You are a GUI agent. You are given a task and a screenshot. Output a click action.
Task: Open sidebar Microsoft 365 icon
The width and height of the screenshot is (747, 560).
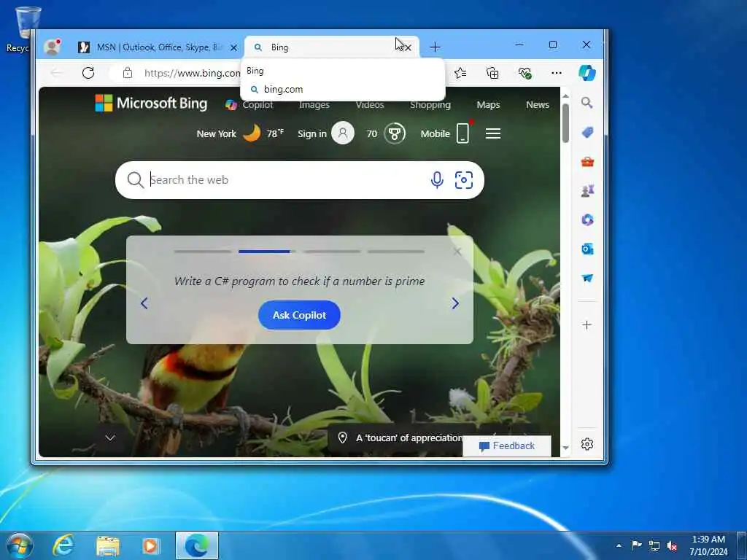tap(587, 219)
